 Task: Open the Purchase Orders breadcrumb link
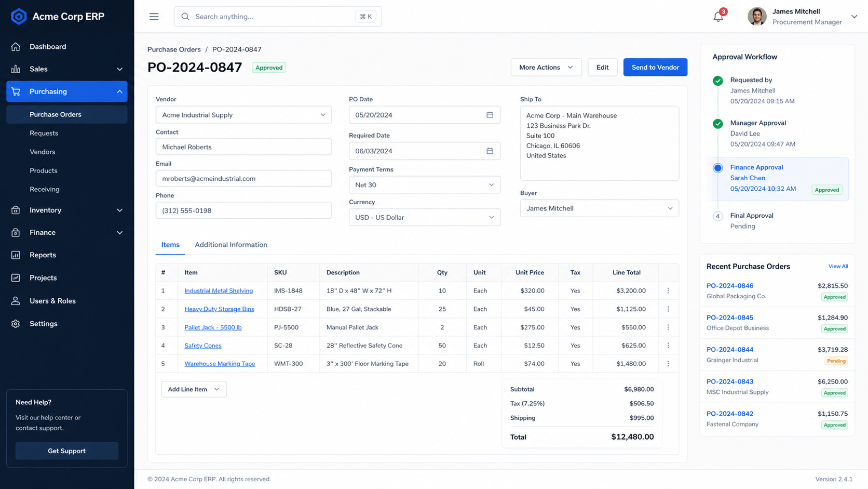point(174,49)
